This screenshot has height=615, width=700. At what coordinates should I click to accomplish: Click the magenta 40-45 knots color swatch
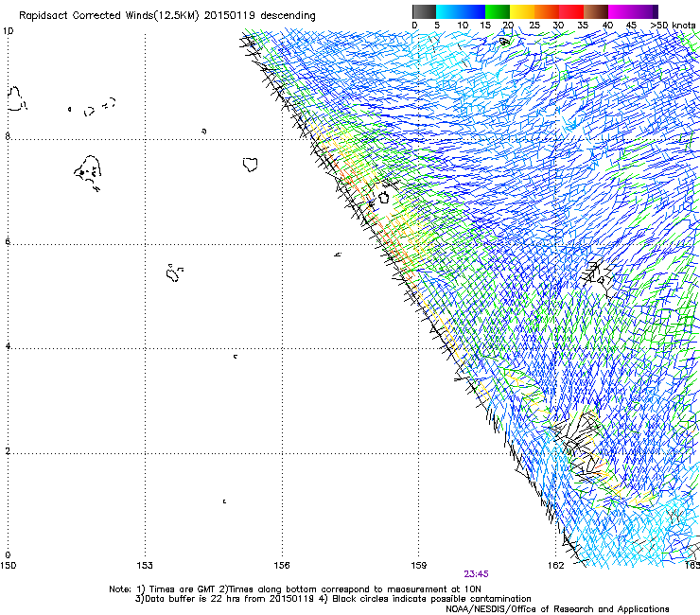621,11
